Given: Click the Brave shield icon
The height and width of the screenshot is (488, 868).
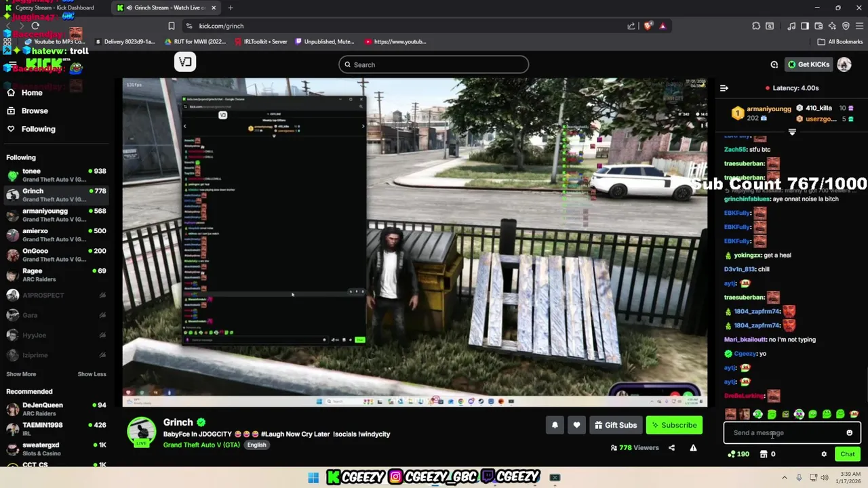Looking at the screenshot, I should 648,26.
